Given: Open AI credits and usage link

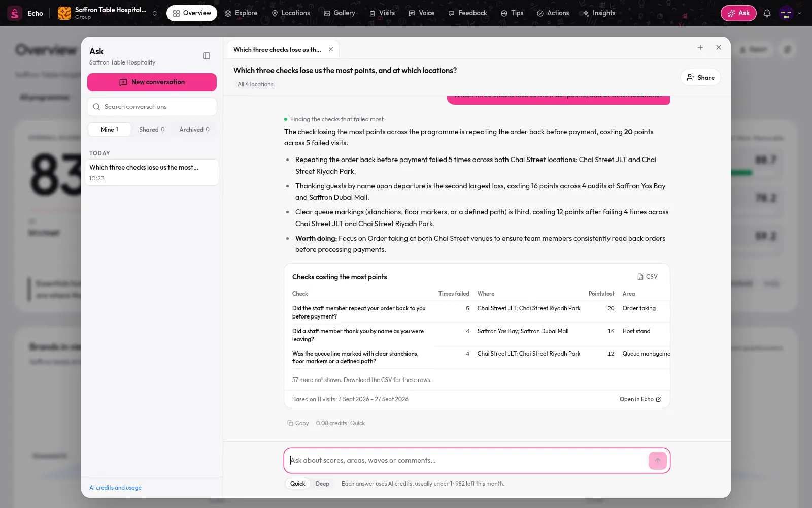Looking at the screenshot, I should pyautogui.click(x=115, y=488).
